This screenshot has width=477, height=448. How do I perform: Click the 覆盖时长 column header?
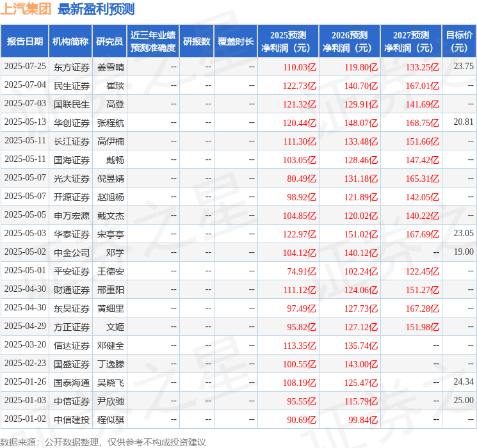click(236, 42)
